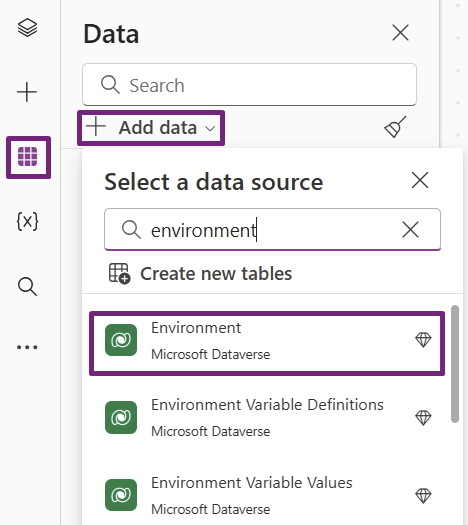This screenshot has width=468, height=525.
Task: Clear the 'environment' search text
Action: coord(410,230)
